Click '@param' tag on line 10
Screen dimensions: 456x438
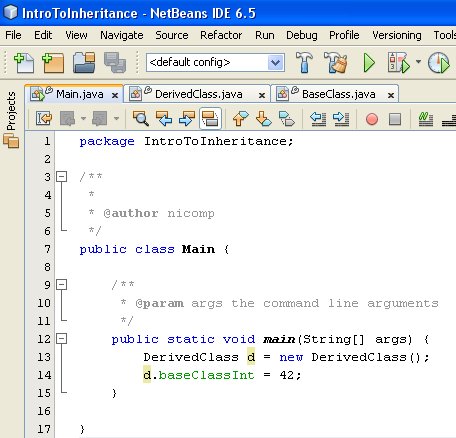[159, 304]
